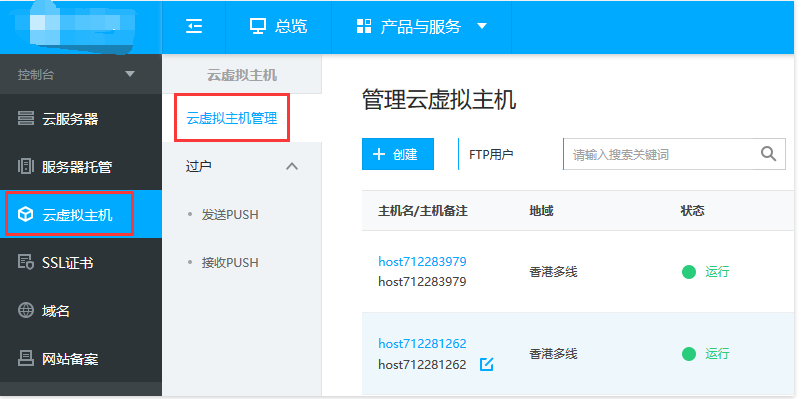The height and width of the screenshot is (399, 807).
Task: Open the host712283979 link
Action: pyautogui.click(x=422, y=262)
